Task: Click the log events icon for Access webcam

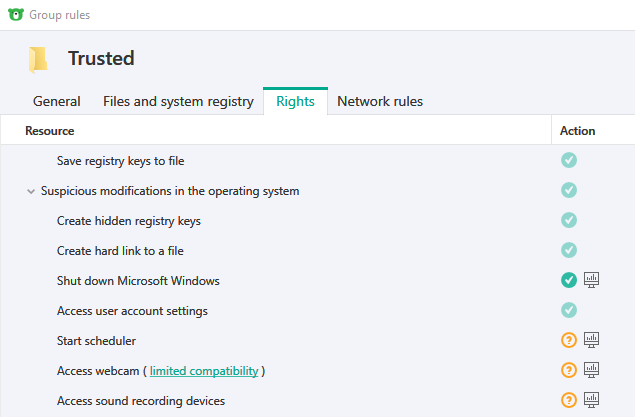Action: tap(591, 370)
